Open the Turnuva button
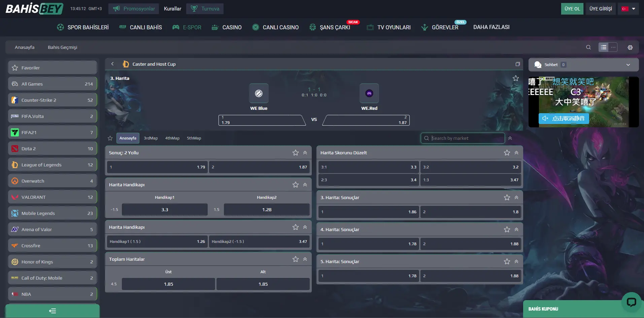 205,9
